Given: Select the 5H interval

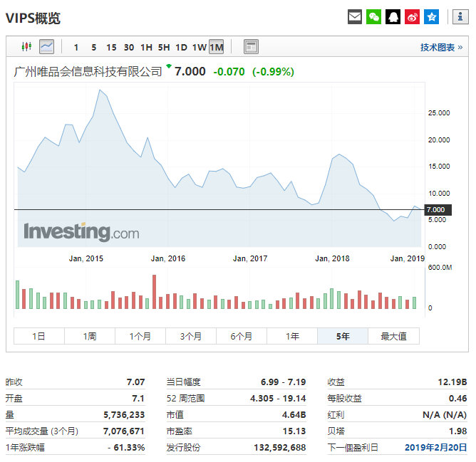Looking at the screenshot, I should tap(164, 47).
